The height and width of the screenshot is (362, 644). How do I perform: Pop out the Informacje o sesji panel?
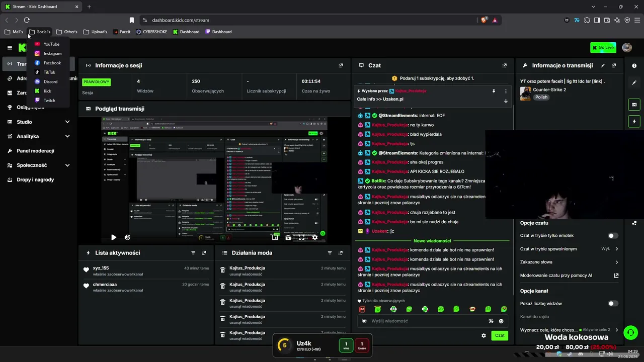341,65
